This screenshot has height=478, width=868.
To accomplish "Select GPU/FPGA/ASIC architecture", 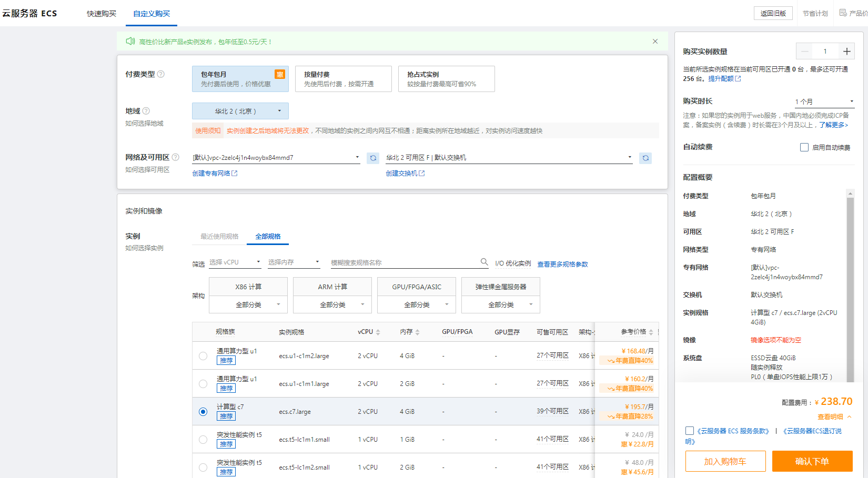I will [417, 287].
